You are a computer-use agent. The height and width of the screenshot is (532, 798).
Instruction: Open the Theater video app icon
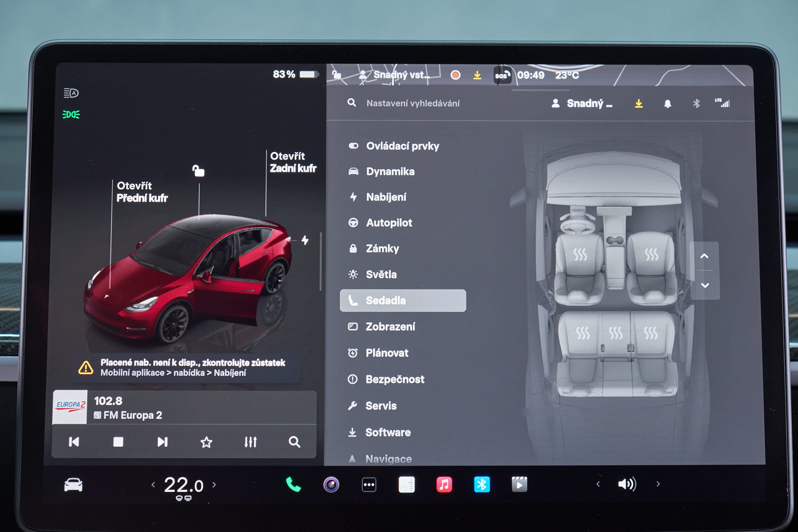[519, 484]
